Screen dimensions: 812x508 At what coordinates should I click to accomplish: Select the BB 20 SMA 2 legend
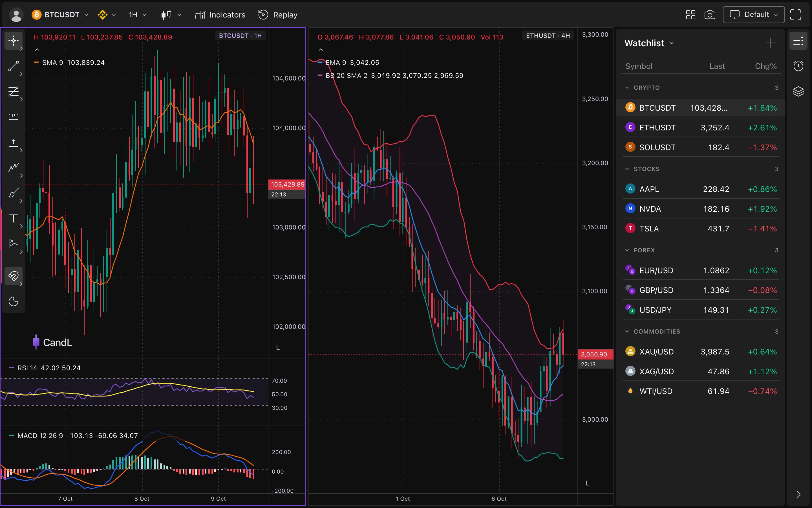390,76
